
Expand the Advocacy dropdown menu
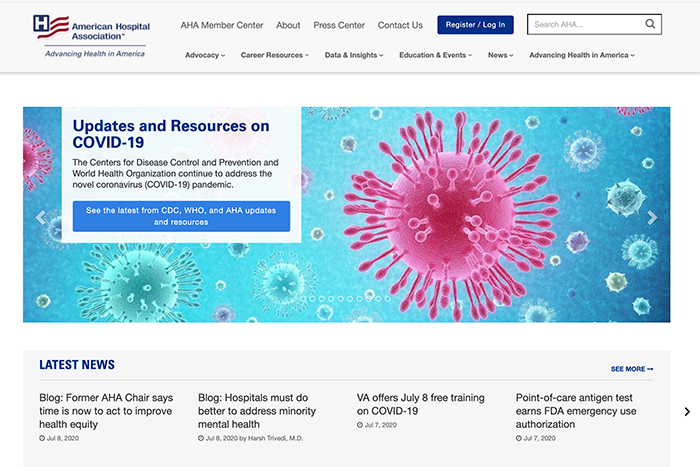point(205,55)
